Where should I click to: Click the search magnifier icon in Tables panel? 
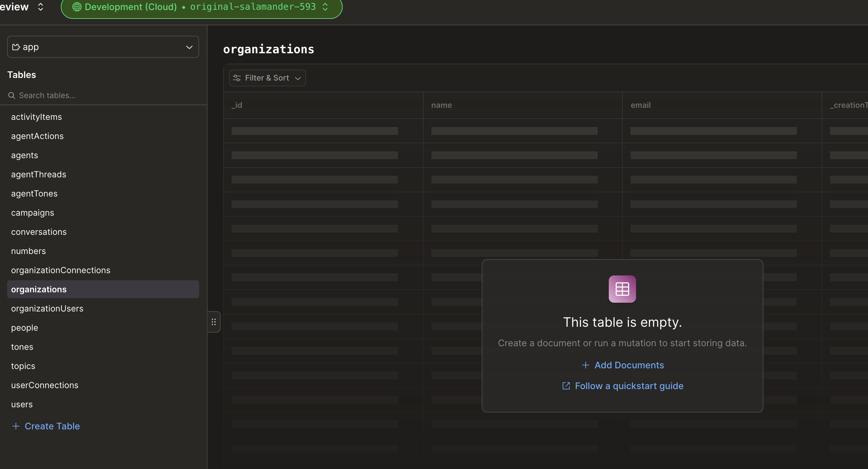(x=12, y=95)
